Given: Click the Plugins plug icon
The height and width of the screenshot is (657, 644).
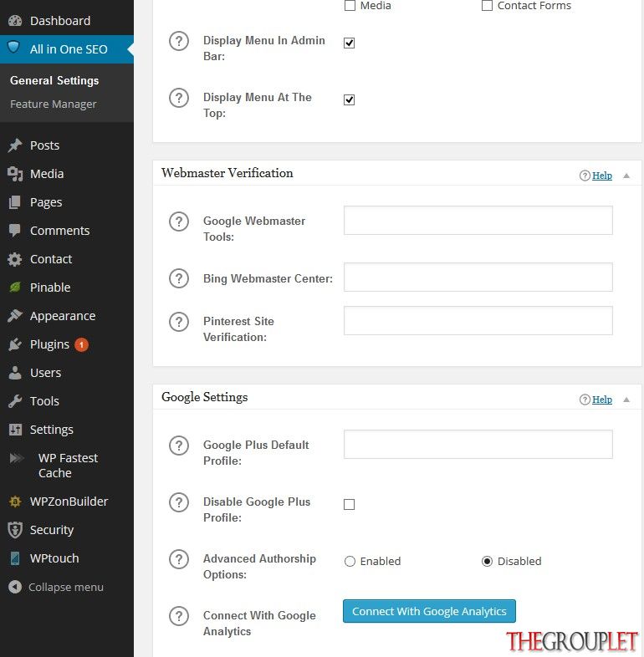Looking at the screenshot, I should (15, 344).
